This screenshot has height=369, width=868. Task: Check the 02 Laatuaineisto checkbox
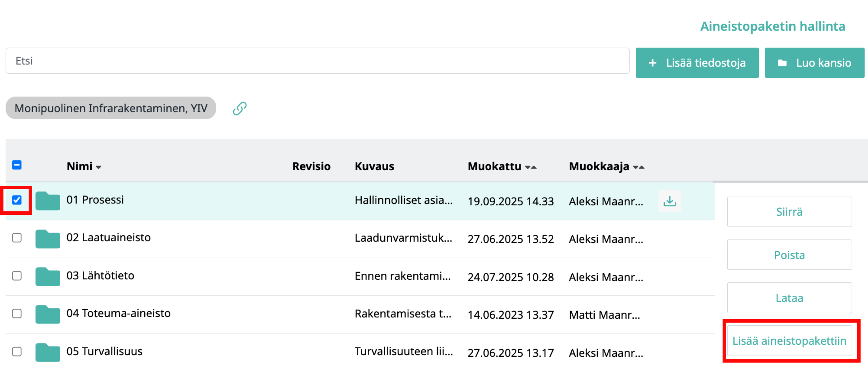17,238
